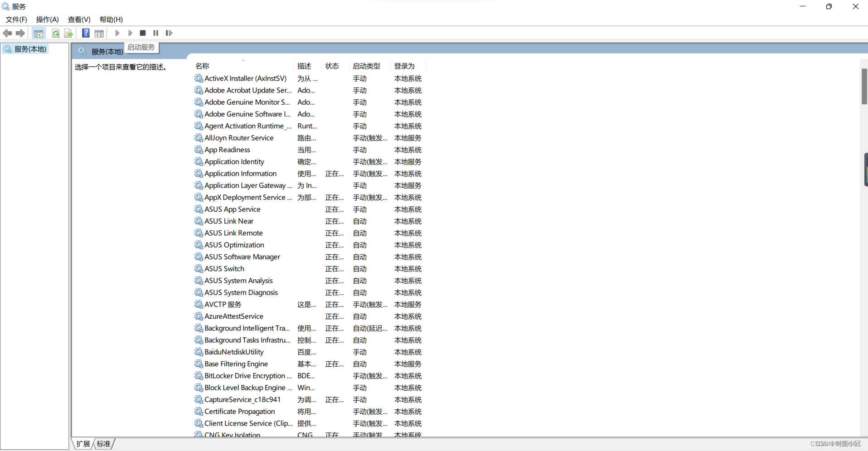Switch to the 标准 tab
Viewport: 868px width, 451px height.
(104, 444)
